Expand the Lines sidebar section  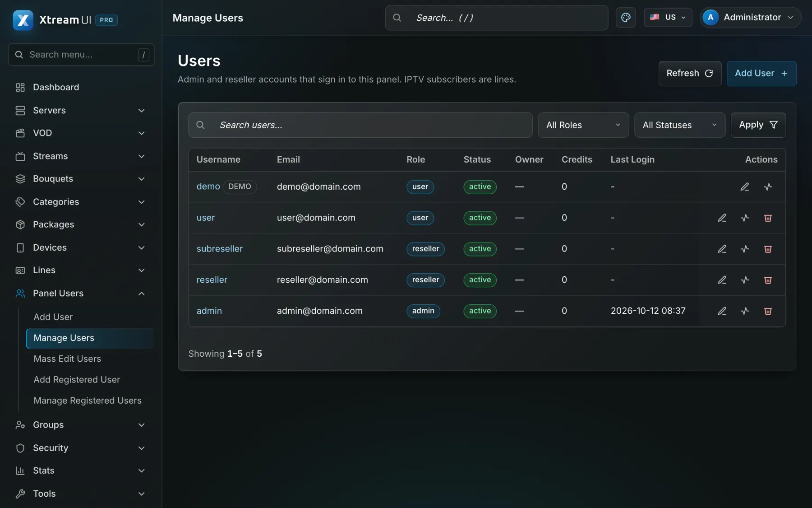click(x=81, y=270)
